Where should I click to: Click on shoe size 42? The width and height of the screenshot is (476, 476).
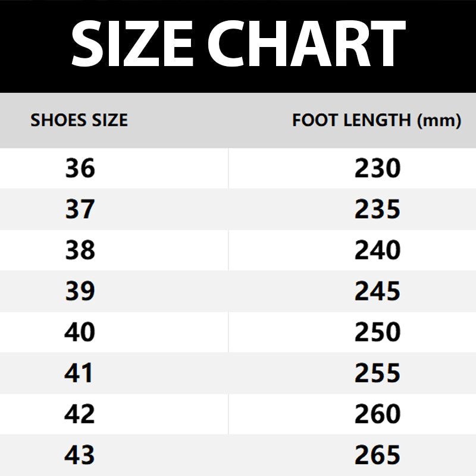[x=80, y=414]
